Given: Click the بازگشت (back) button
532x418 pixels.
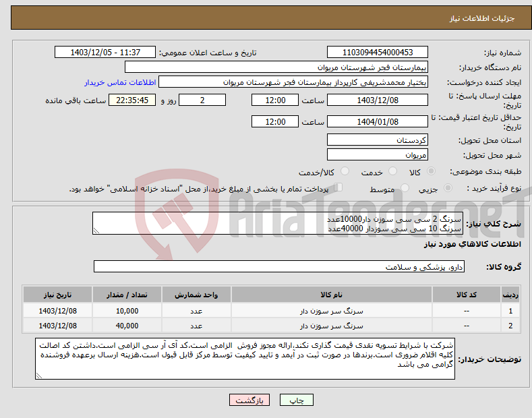Looking at the screenshot, I should click(249, 400).
